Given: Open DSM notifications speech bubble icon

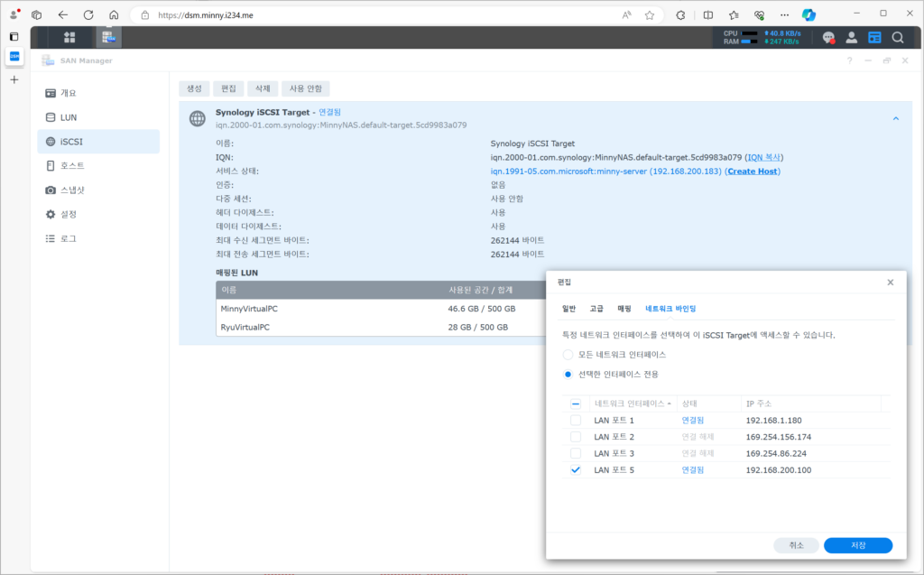Looking at the screenshot, I should pos(828,38).
